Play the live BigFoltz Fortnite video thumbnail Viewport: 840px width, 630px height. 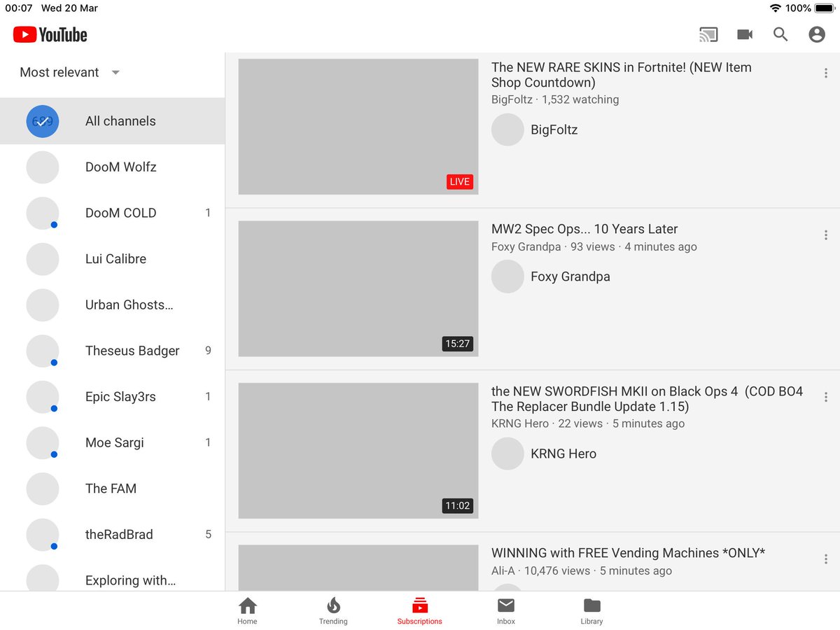click(x=358, y=127)
